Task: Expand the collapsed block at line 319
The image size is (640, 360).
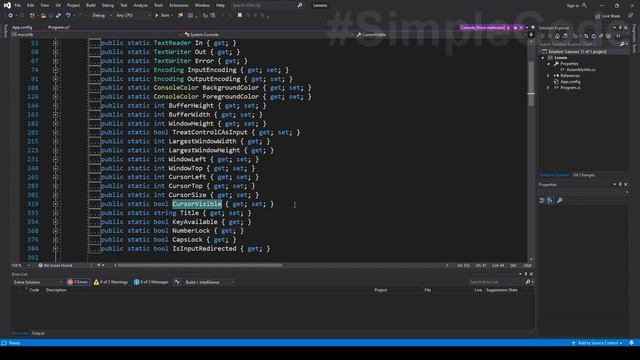Action: (56, 204)
